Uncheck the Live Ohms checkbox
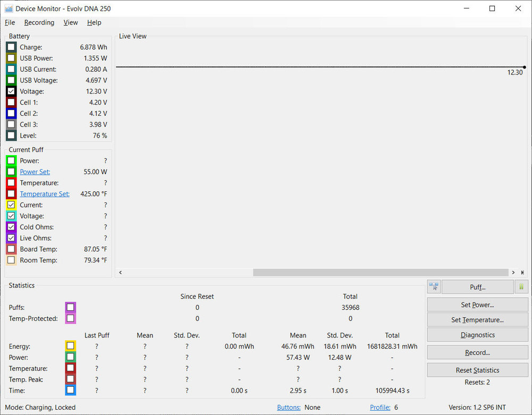The width and height of the screenshot is (532, 415). 11,238
